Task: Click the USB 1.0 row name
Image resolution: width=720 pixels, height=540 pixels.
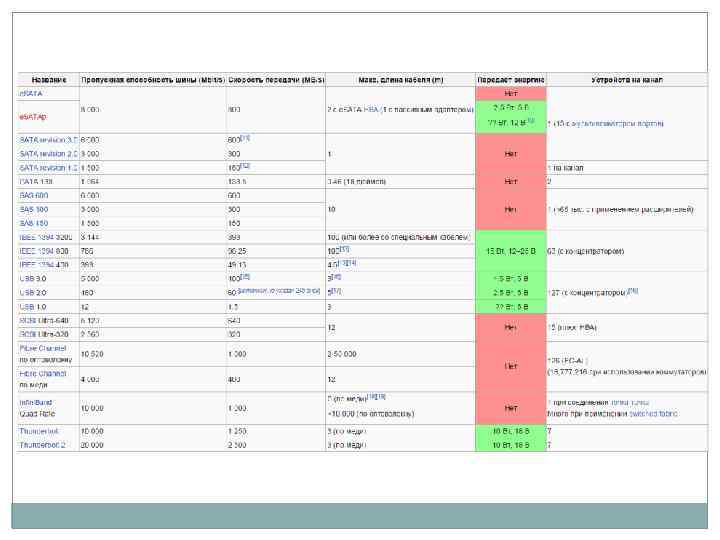Action: [33, 307]
